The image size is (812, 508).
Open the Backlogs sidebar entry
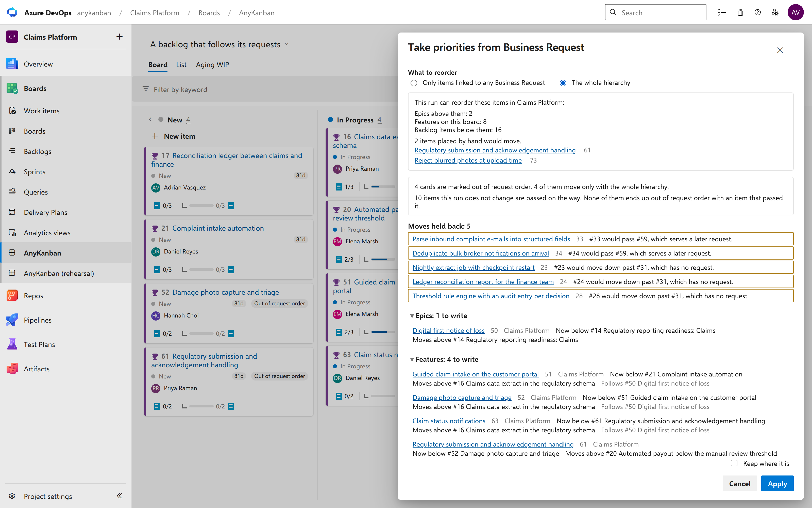pyautogui.click(x=38, y=151)
